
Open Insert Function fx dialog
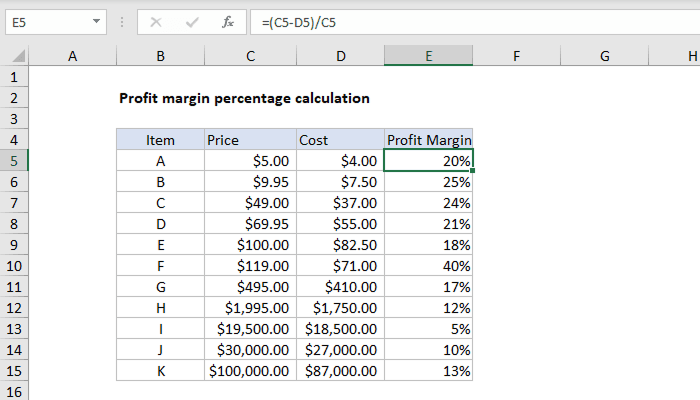click(228, 20)
